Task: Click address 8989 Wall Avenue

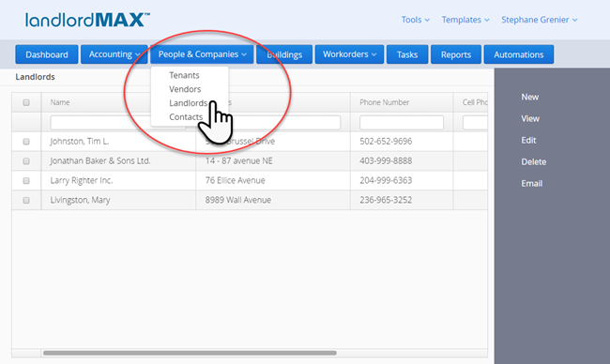Action: click(x=238, y=200)
